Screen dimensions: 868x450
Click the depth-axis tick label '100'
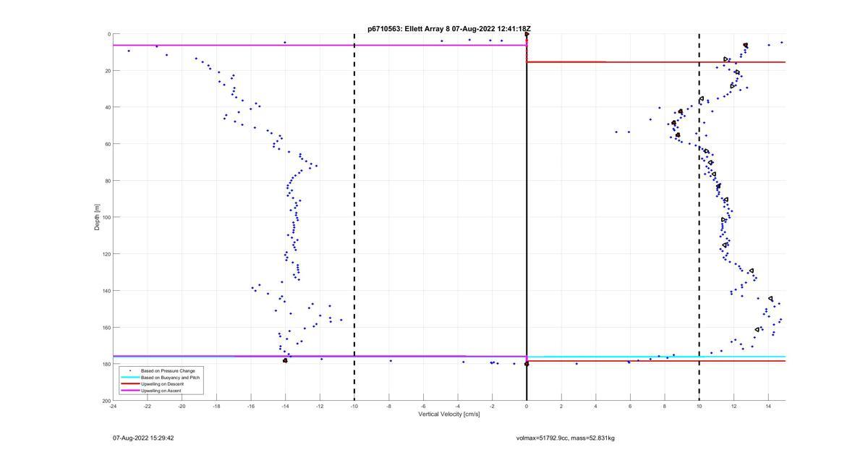pos(106,217)
